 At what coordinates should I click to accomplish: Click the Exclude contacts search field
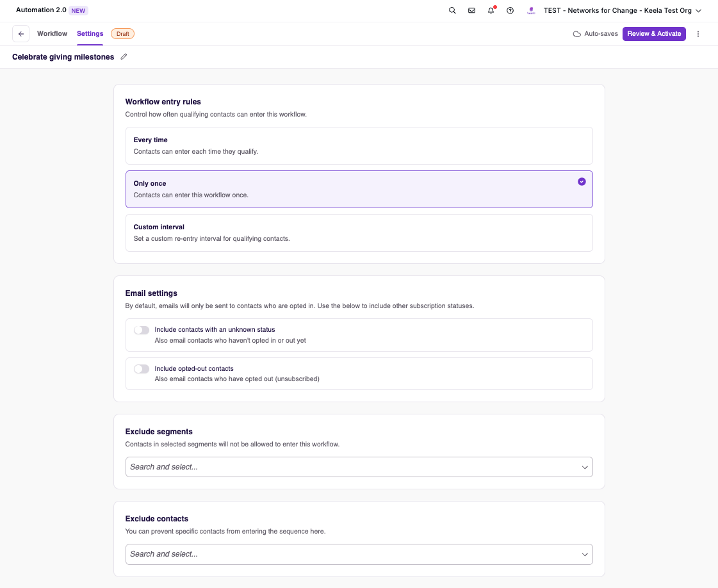pyautogui.click(x=359, y=554)
